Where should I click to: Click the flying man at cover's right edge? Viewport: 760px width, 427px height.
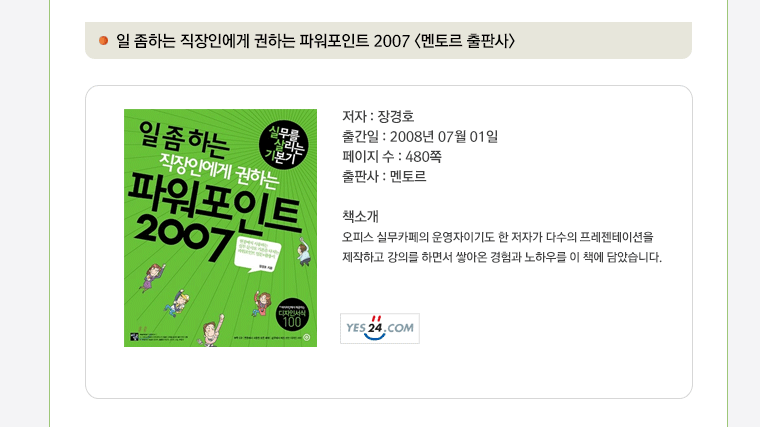coord(304,252)
